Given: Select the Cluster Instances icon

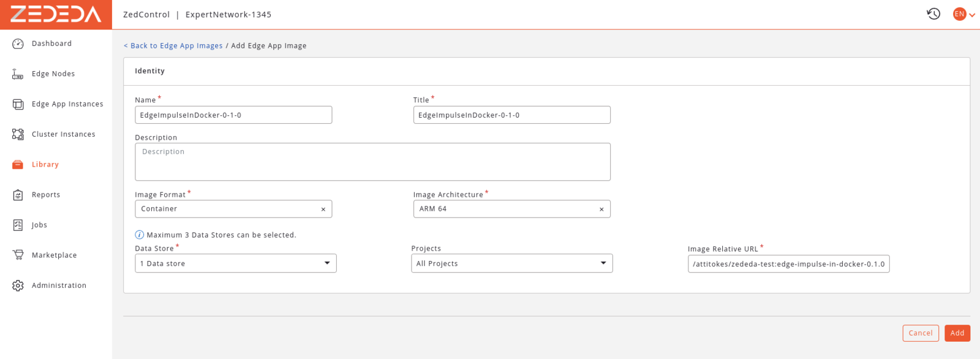Looking at the screenshot, I should coord(18,134).
